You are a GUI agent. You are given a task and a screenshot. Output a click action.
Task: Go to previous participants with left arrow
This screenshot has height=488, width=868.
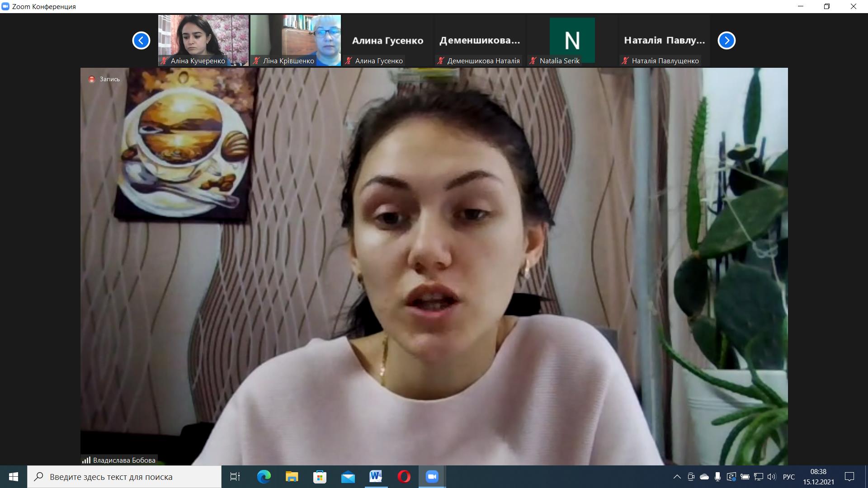click(x=141, y=41)
